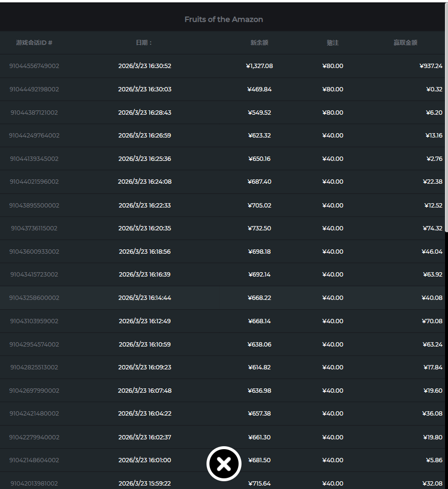Open game session ID 91044249764002
The width and height of the screenshot is (448, 489).
(x=34, y=136)
